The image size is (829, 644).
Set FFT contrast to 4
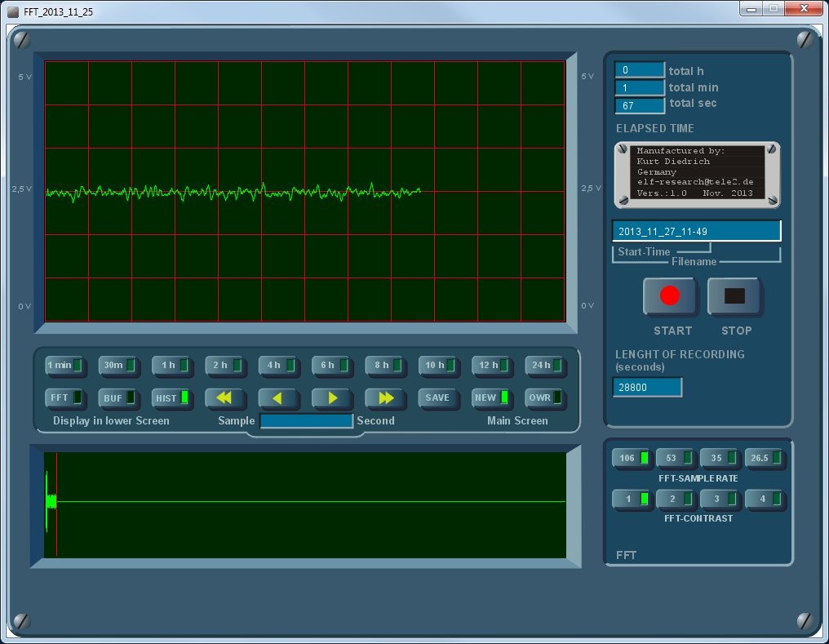click(x=765, y=499)
